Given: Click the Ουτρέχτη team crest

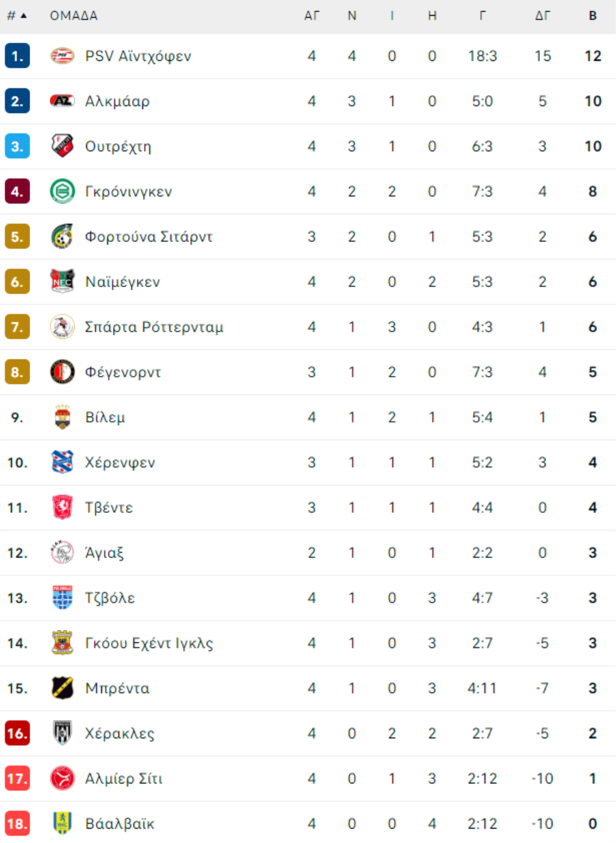Looking at the screenshot, I should [x=62, y=147].
